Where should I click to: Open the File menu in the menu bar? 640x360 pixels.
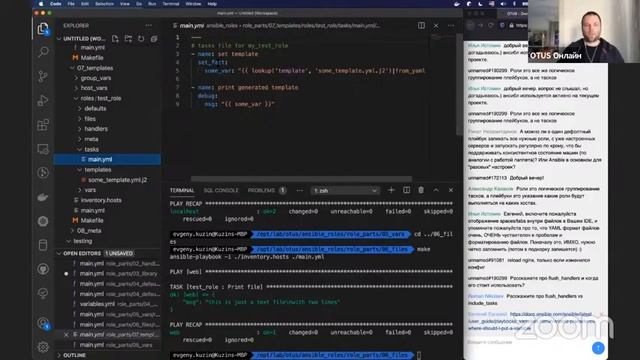pos(71,4)
